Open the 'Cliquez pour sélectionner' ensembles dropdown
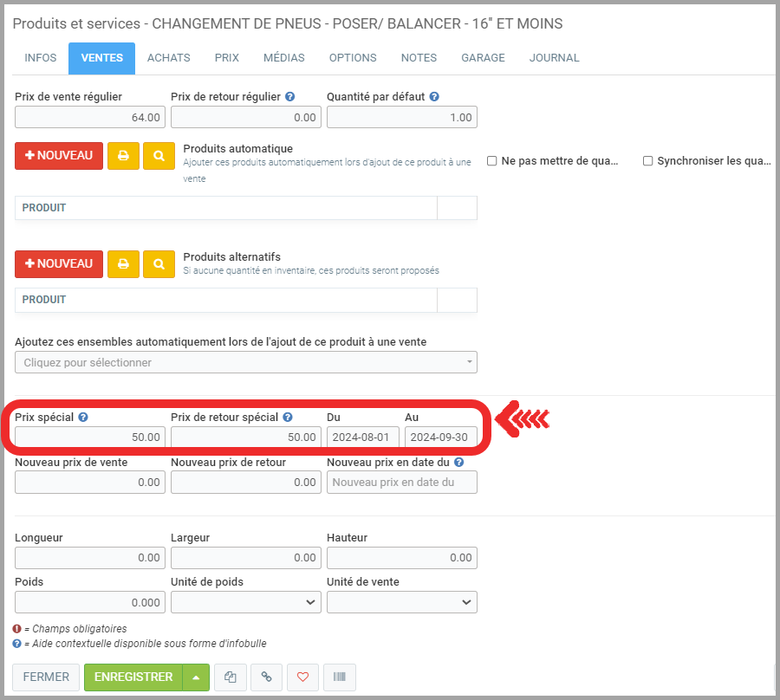The height and width of the screenshot is (700, 780). coord(246,362)
